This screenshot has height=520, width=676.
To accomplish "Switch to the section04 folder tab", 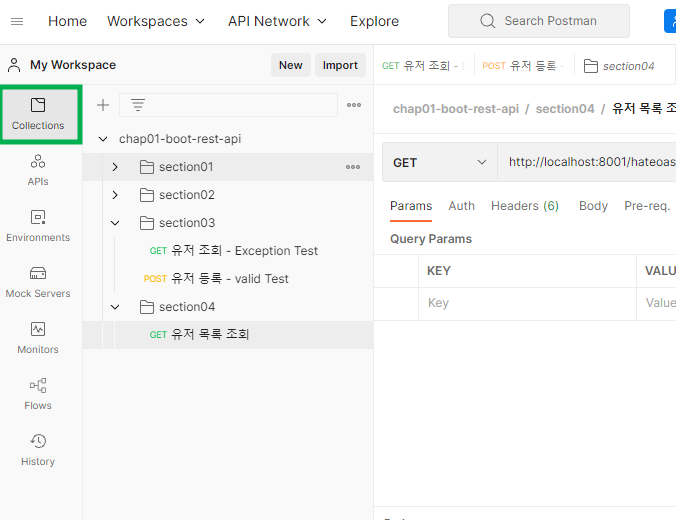I will coord(619,66).
